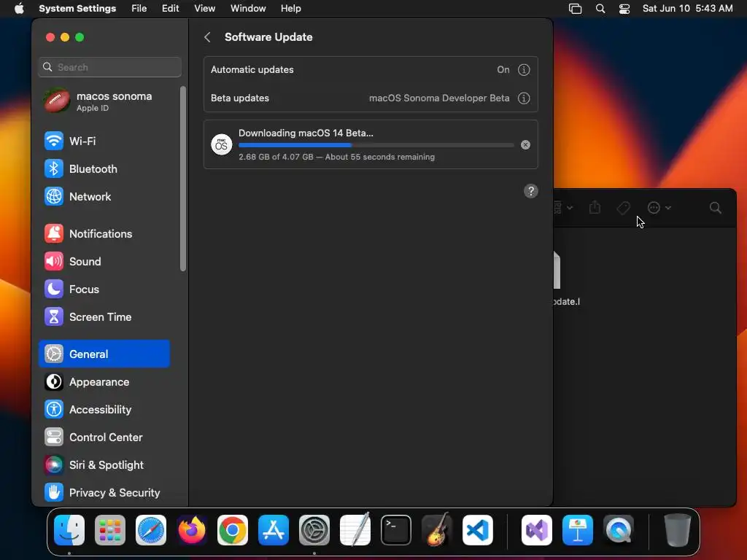Open Terminal from the Dock
The image size is (747, 560).
click(396, 530)
